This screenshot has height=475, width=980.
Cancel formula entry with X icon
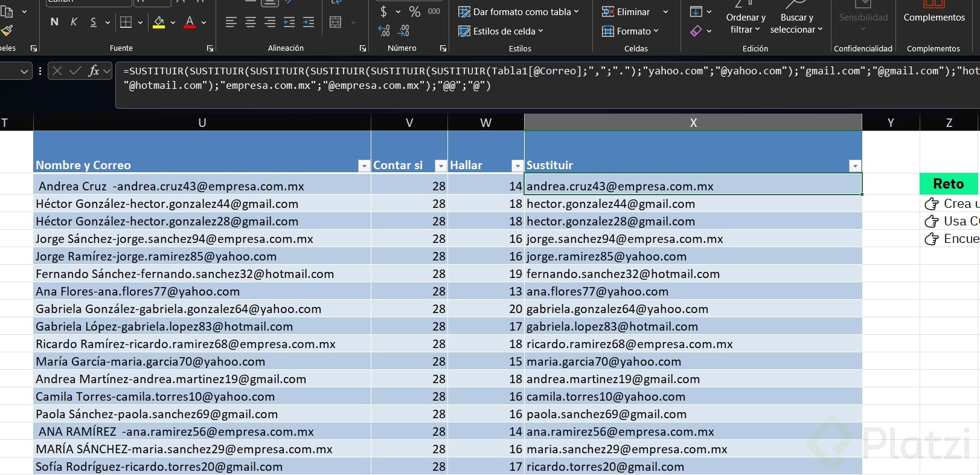[57, 71]
